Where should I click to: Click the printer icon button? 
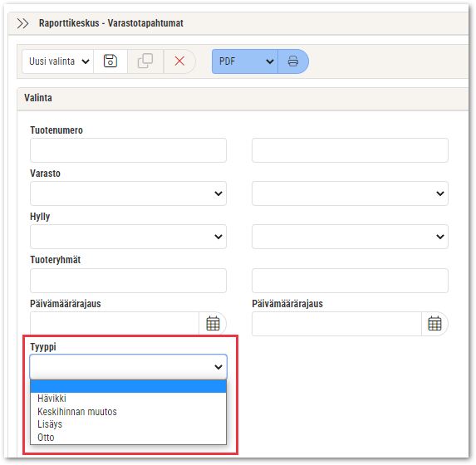tap(293, 61)
